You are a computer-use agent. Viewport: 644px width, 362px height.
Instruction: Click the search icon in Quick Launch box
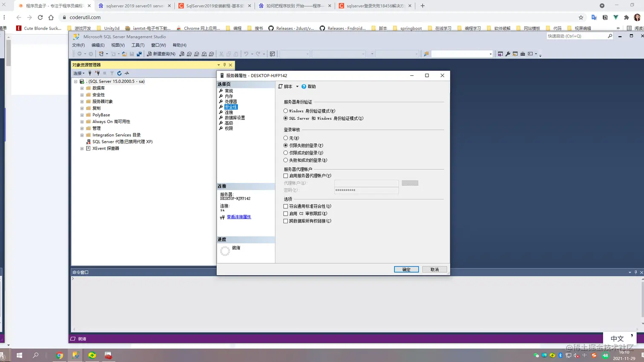[610, 36]
